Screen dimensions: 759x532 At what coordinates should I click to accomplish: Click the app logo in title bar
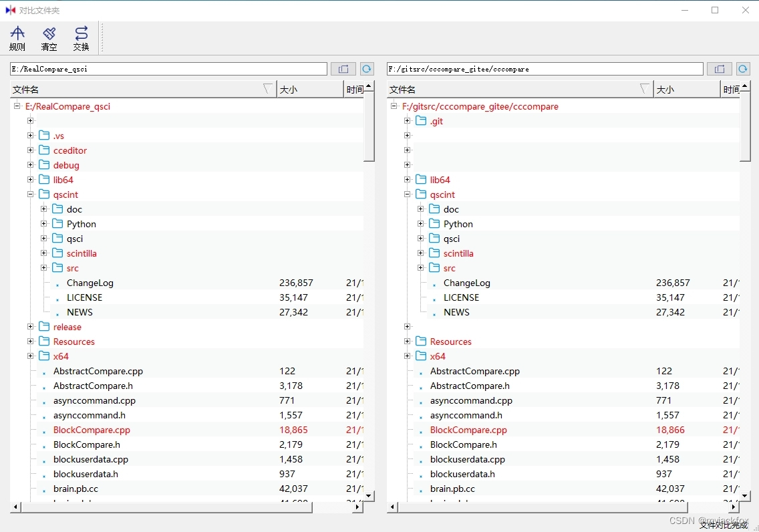[x=10, y=10]
